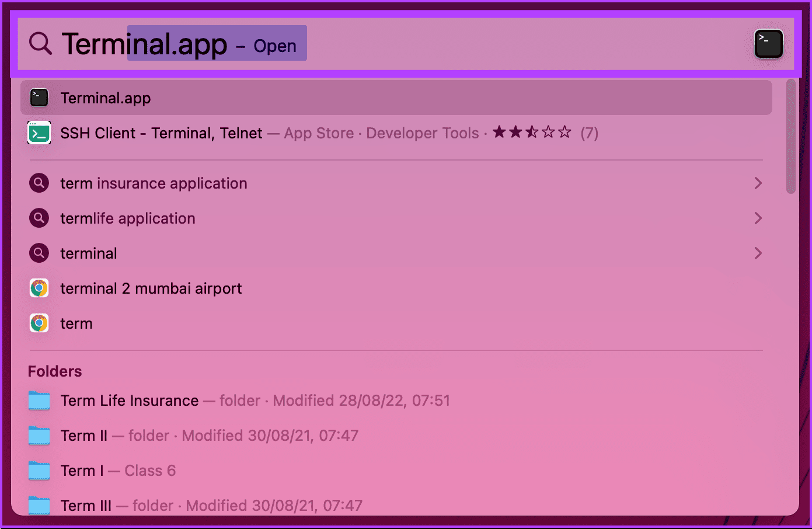Click search icon beside term insurance application

pos(39,183)
